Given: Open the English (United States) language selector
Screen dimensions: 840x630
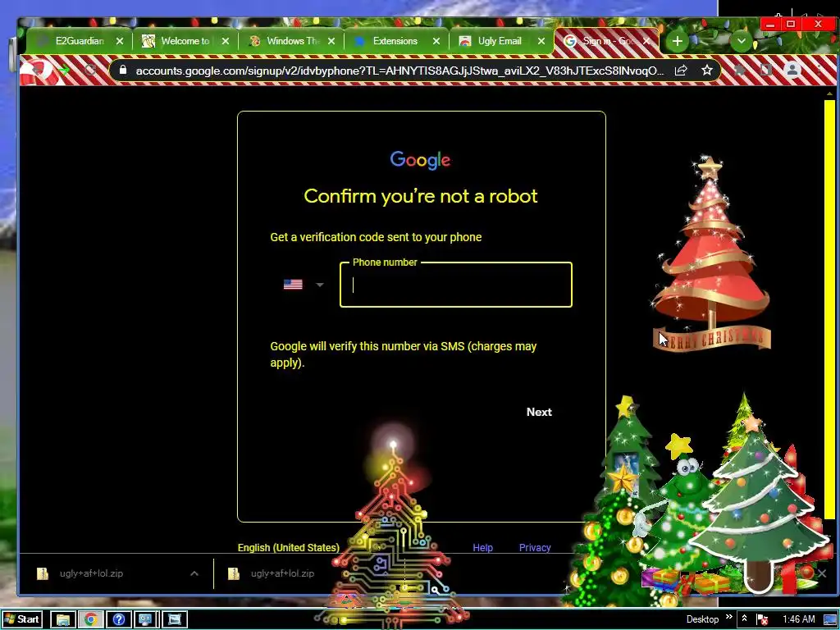Looking at the screenshot, I should pyautogui.click(x=288, y=547).
